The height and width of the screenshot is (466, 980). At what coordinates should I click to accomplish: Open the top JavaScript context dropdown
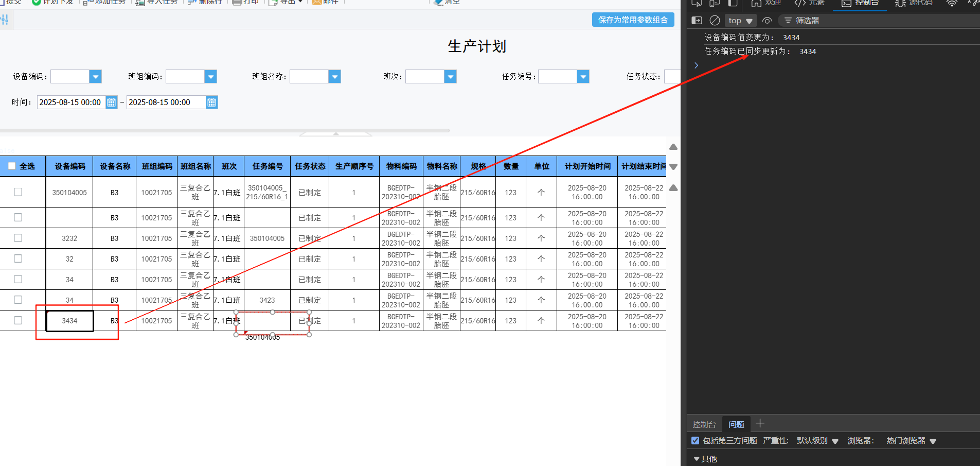(x=740, y=21)
